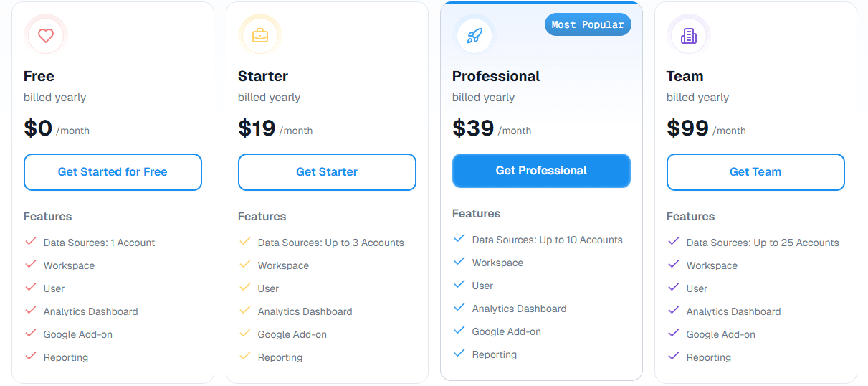868x386 pixels.
Task: Click purple checkmark beside Team Workspace
Action: click(674, 265)
